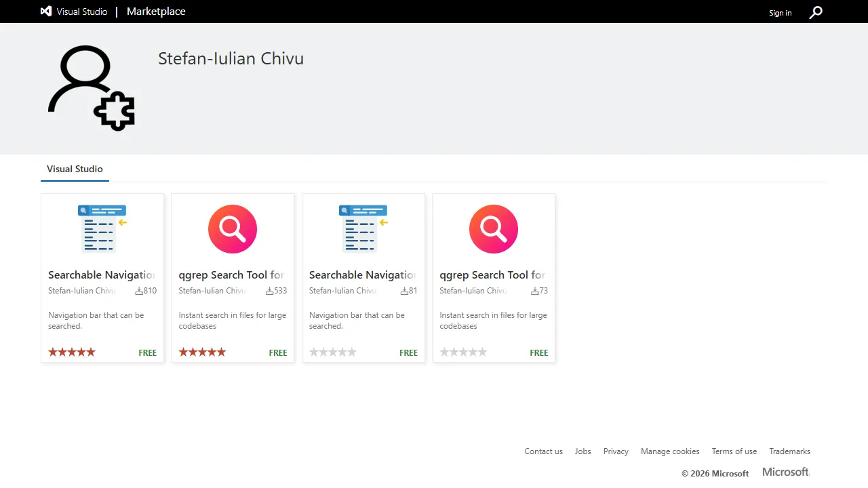
Task: Open the Privacy page
Action: (615, 451)
